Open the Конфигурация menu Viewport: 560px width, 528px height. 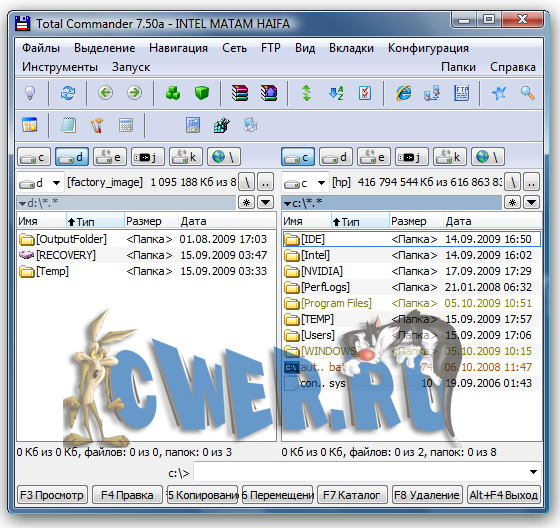click(428, 48)
